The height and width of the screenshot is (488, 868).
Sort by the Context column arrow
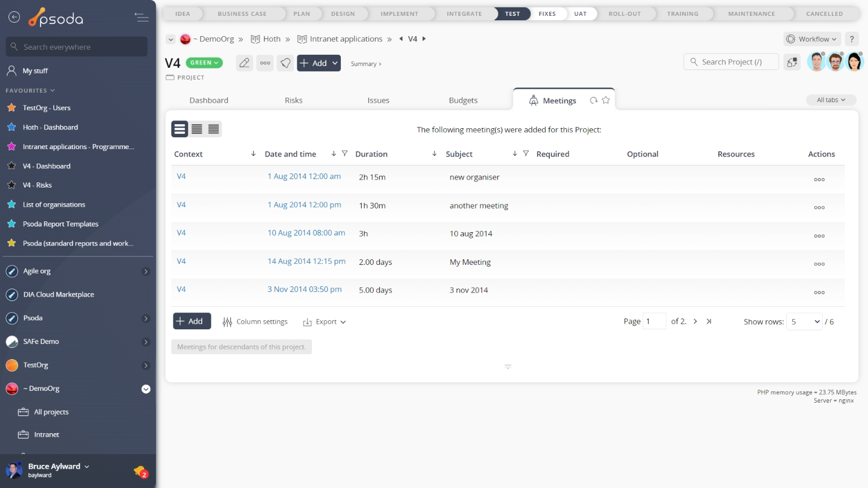pos(253,154)
